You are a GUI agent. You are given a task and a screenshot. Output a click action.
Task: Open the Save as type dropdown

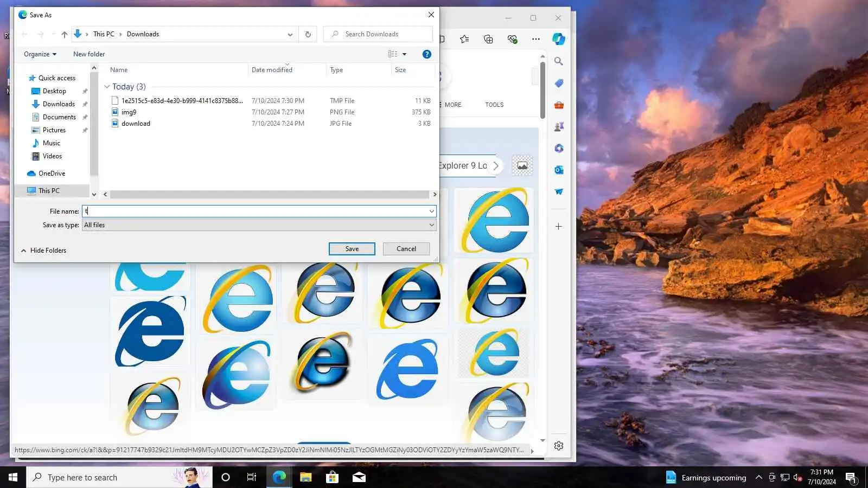tap(259, 225)
